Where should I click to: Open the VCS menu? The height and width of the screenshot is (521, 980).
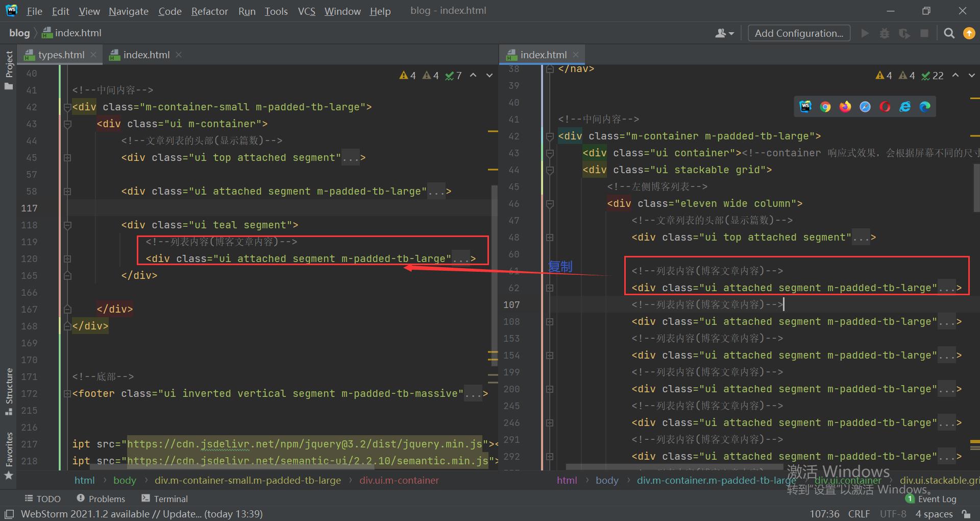coord(306,11)
